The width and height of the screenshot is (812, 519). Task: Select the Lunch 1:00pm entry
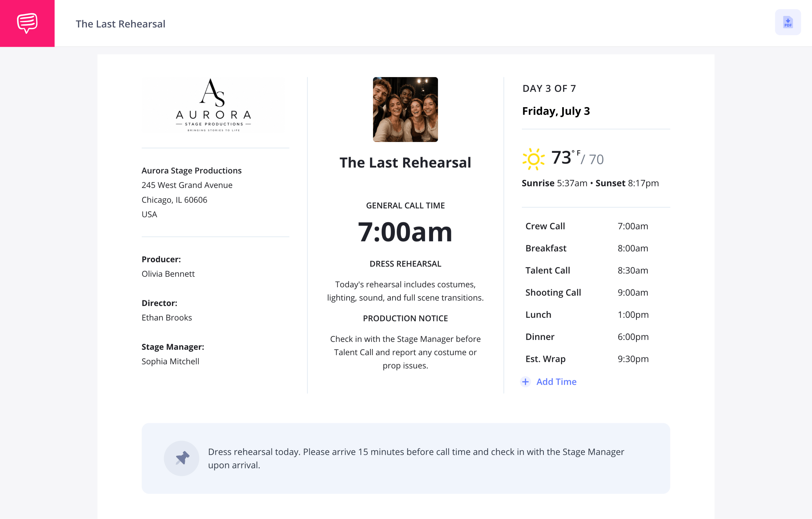pos(587,315)
